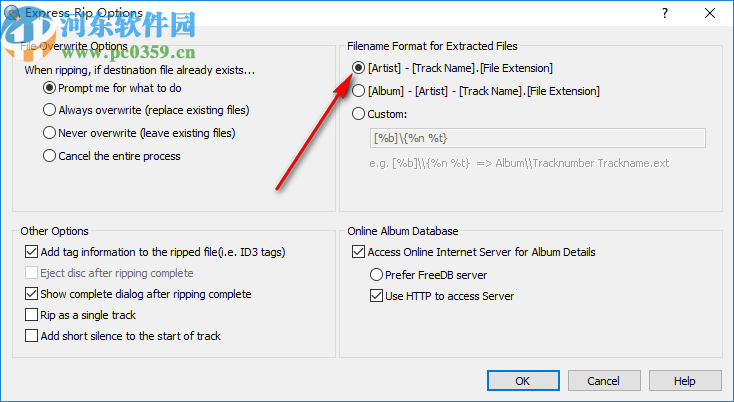
Task: Pick 'Cancel the entire process' option
Action: (x=50, y=155)
